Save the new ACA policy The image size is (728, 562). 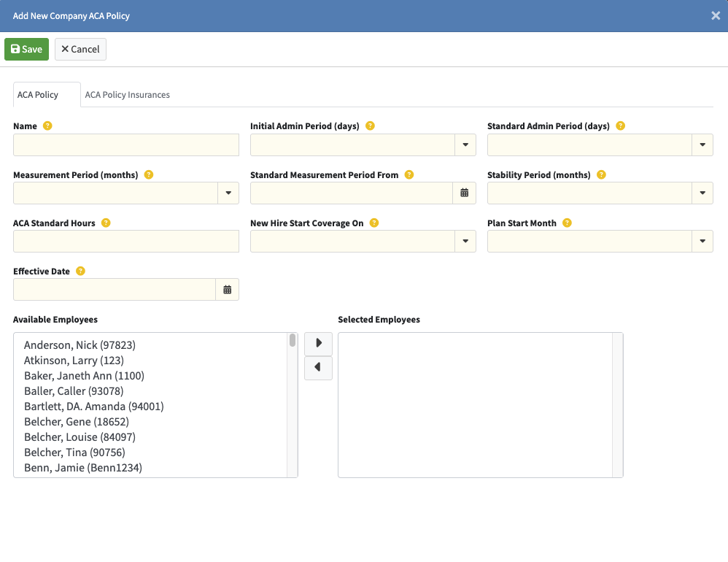(x=26, y=49)
